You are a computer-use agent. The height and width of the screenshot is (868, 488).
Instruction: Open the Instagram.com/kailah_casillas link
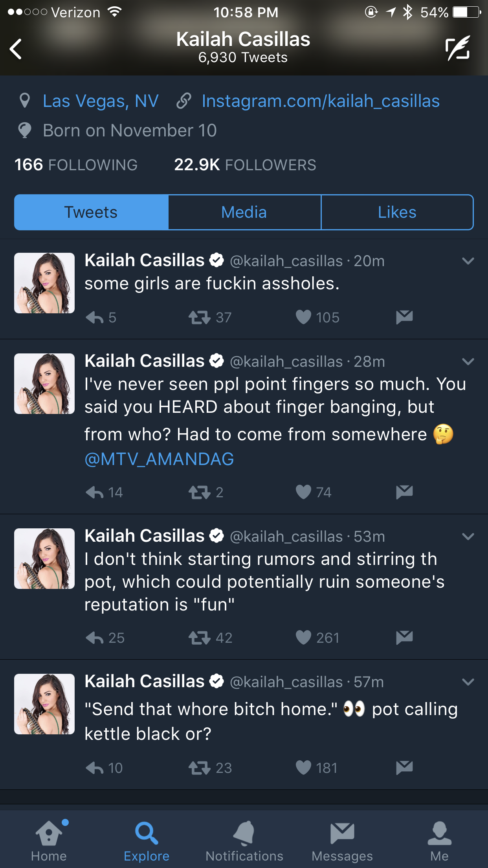point(321,101)
